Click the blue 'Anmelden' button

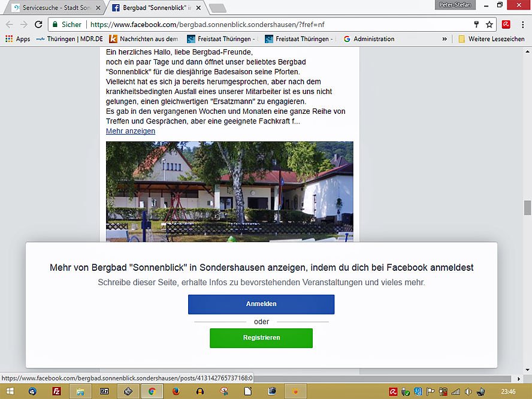pos(261,304)
